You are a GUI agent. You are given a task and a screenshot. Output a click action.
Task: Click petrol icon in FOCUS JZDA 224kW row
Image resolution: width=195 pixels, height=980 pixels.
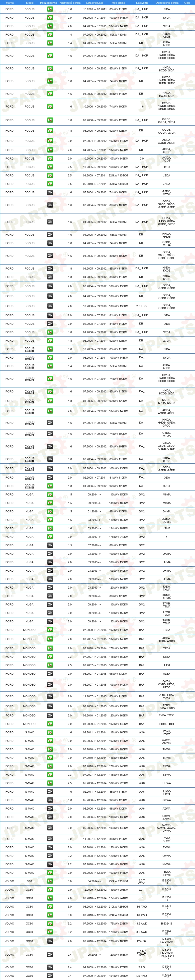click(50, 175)
